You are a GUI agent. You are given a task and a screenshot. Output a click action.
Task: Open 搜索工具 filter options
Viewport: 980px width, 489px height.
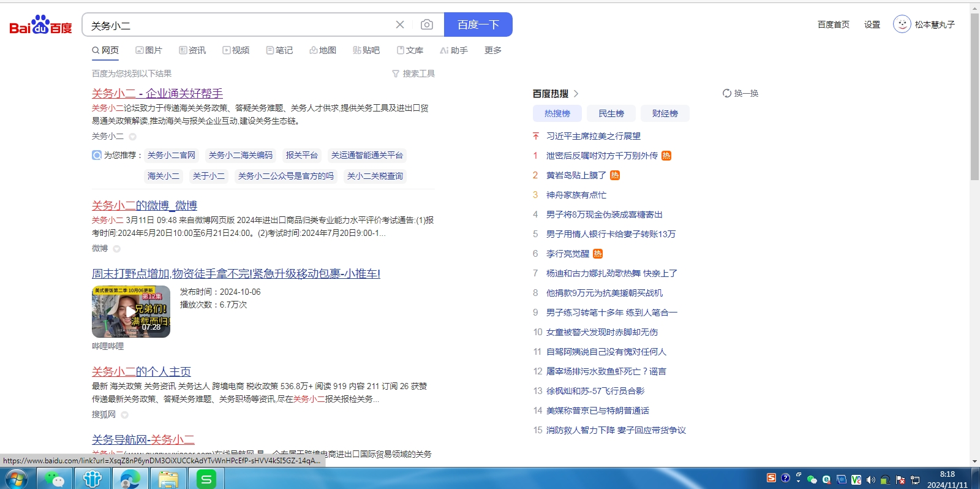[x=413, y=74]
